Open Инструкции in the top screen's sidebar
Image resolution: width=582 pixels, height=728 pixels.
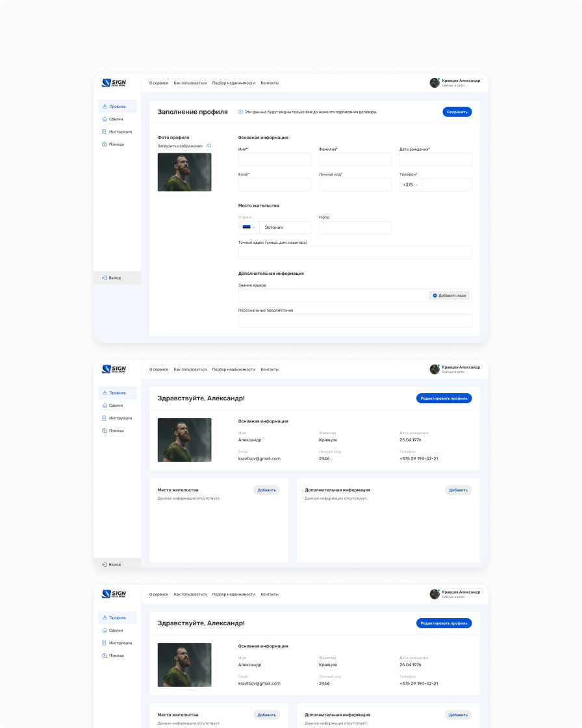point(117,132)
